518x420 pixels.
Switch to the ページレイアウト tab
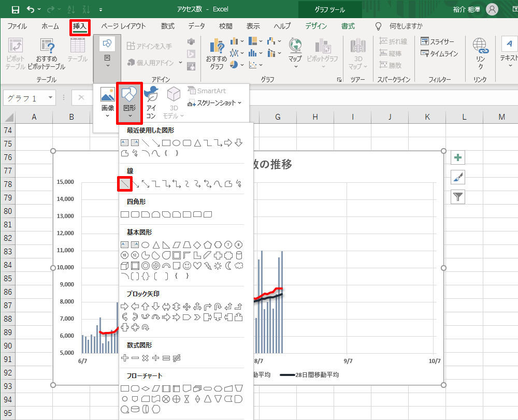123,26
